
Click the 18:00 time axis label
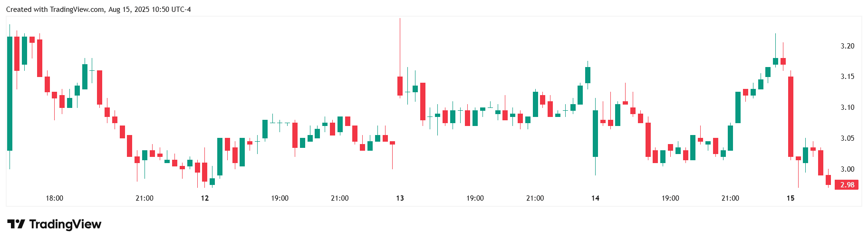54,198
